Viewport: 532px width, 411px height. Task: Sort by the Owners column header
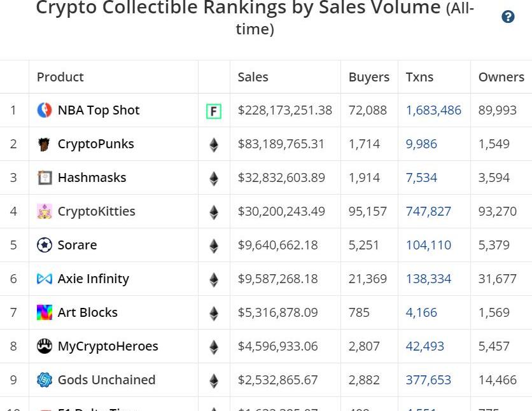coord(501,77)
